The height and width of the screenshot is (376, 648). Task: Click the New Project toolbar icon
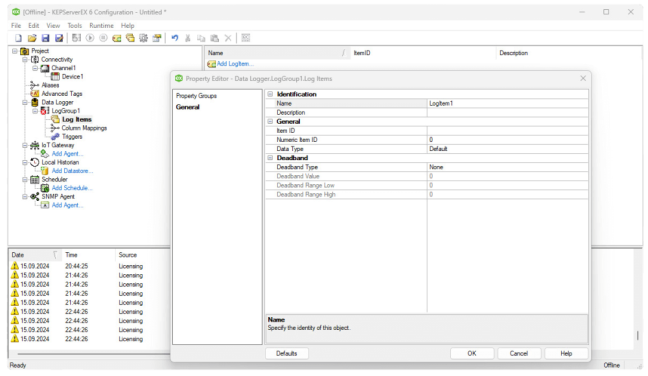(18, 38)
